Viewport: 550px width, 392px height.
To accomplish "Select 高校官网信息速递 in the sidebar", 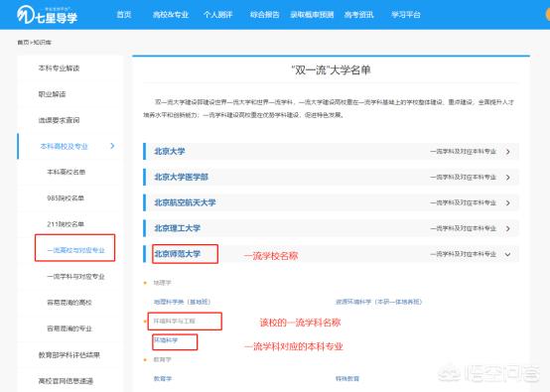I will point(66,381).
